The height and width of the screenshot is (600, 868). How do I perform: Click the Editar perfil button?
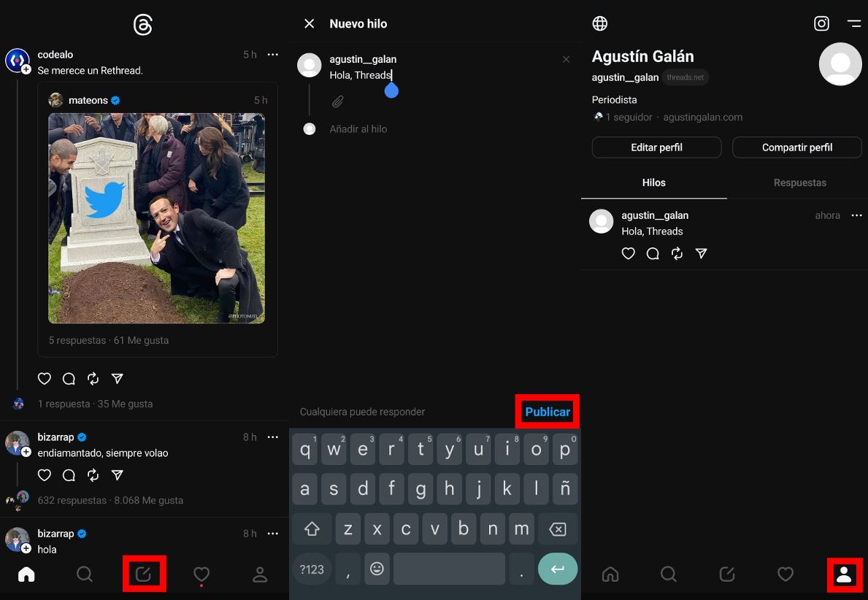(x=656, y=147)
